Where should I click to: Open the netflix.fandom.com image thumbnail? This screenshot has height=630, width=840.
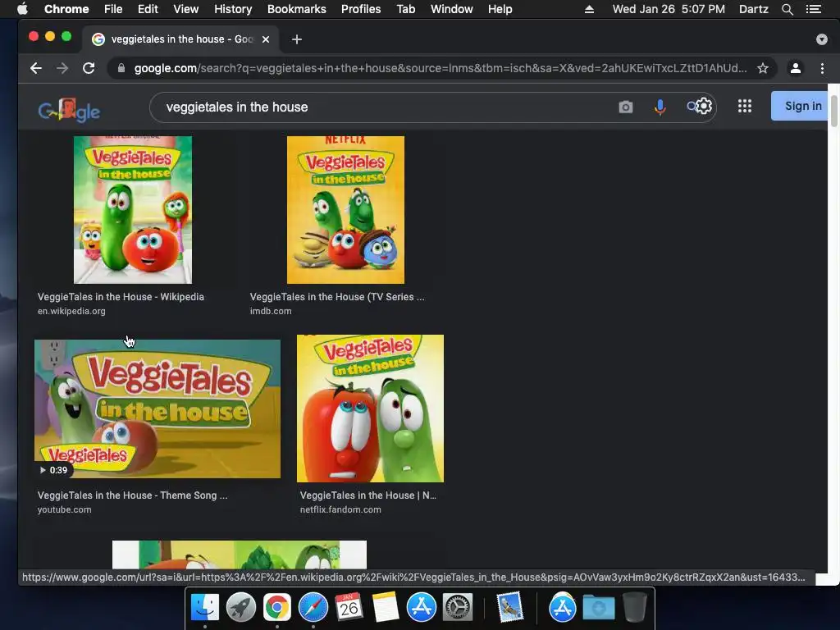(x=370, y=409)
